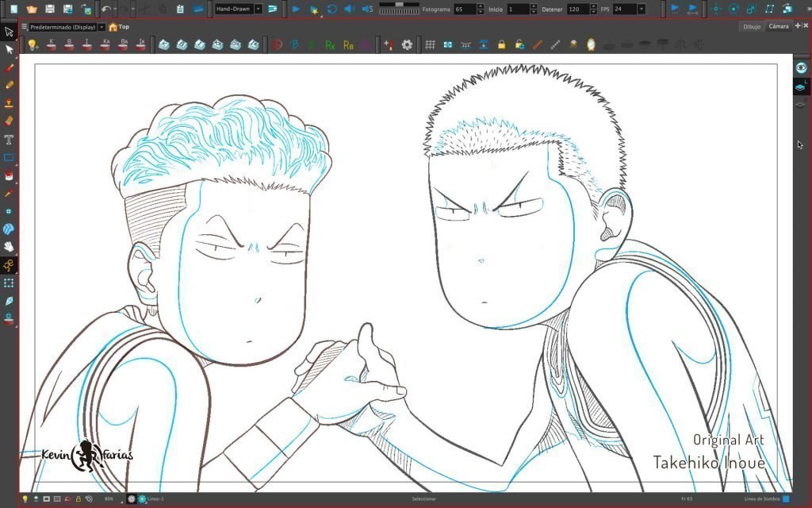Open the Hand-Drawn workspace dropdown
This screenshot has height=508, width=812.
click(x=258, y=9)
